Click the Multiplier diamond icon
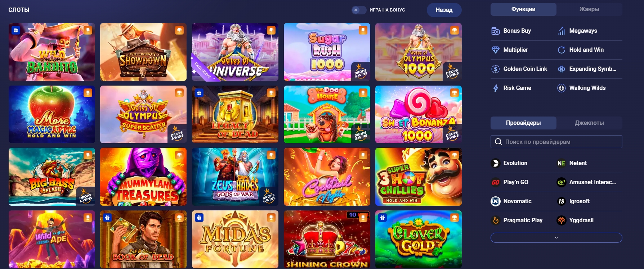 click(x=496, y=50)
